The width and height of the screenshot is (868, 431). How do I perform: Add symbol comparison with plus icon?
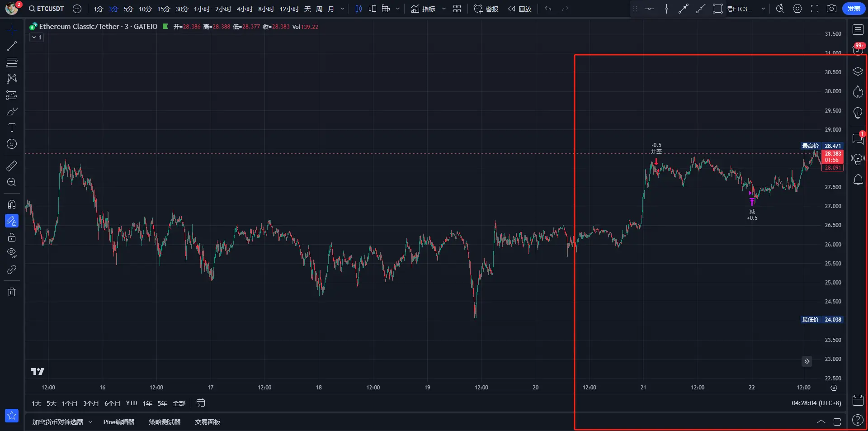click(77, 9)
